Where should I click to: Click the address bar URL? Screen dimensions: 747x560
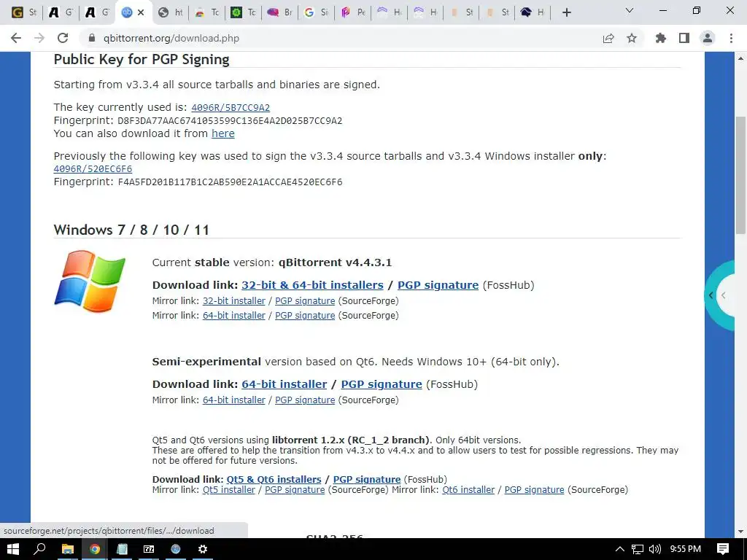click(x=171, y=38)
